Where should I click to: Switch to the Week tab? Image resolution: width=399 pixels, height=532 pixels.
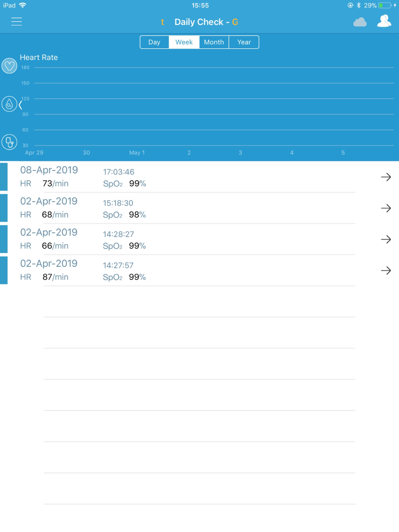point(184,42)
